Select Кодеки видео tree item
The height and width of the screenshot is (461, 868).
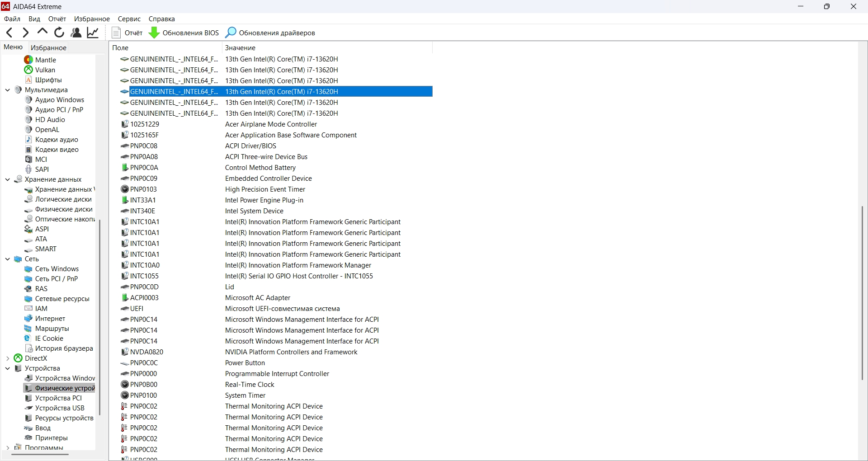[x=52, y=150]
